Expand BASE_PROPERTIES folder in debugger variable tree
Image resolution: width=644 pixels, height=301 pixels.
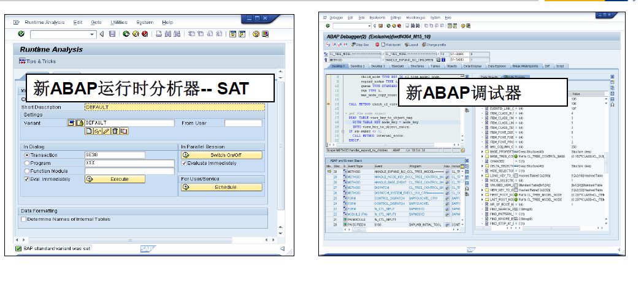coord(483,151)
